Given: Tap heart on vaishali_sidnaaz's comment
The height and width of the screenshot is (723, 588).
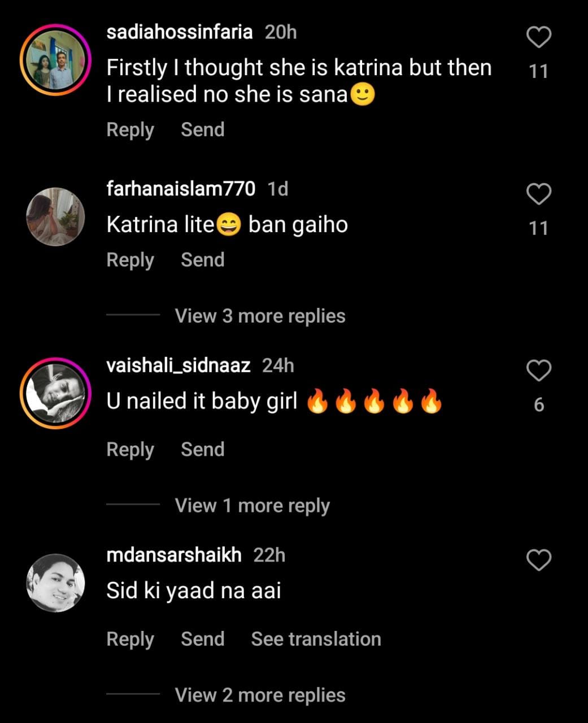Looking at the screenshot, I should (x=538, y=371).
